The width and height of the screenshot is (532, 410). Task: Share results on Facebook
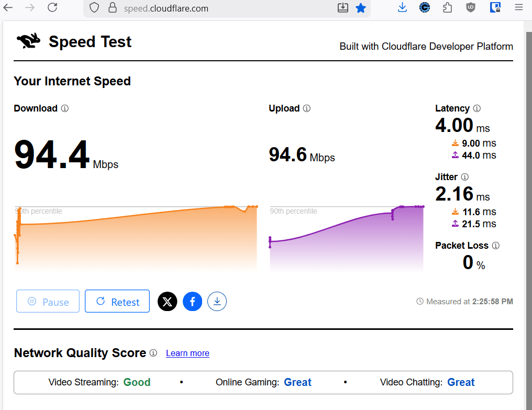pos(192,302)
